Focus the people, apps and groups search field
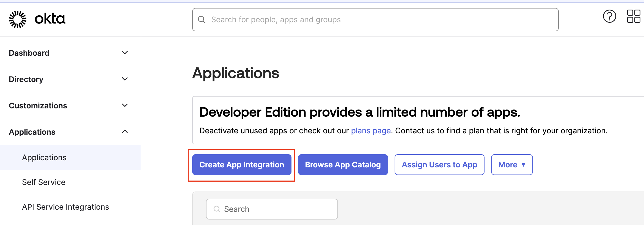Viewport: 644px width, 225px height. tap(375, 19)
